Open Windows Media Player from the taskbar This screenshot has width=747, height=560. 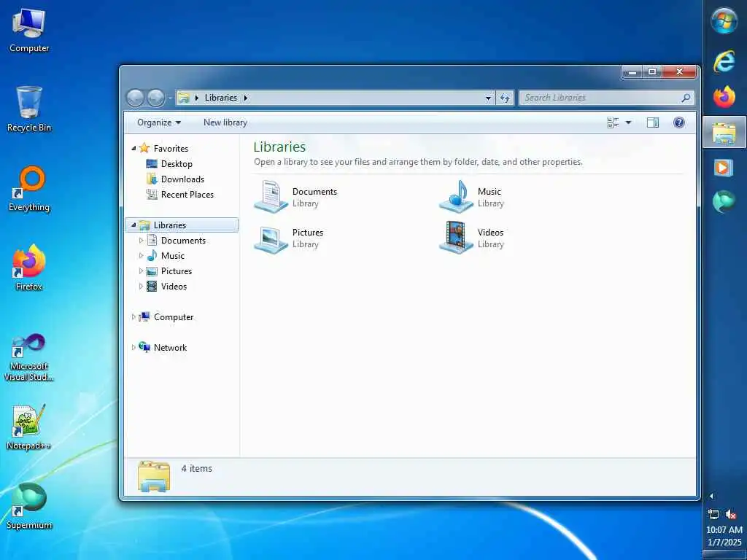(723, 168)
